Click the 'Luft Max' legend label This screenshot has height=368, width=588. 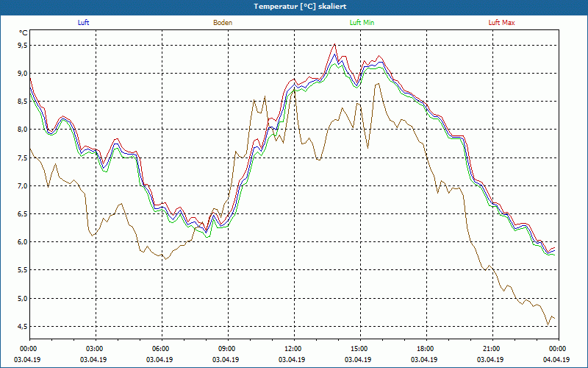point(501,23)
